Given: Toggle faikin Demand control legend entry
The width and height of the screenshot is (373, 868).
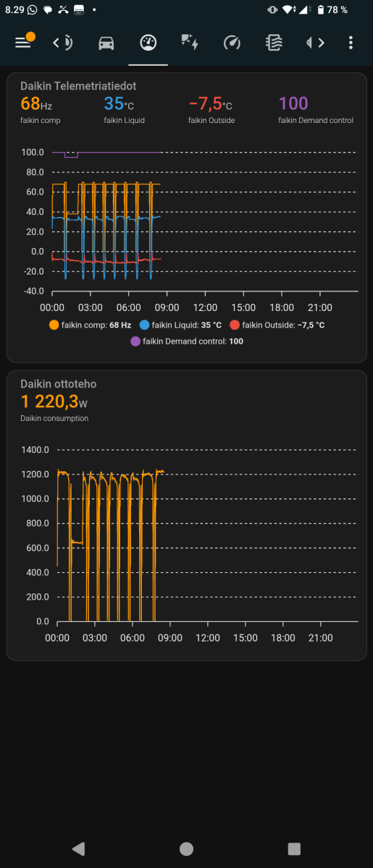Looking at the screenshot, I should [187, 341].
